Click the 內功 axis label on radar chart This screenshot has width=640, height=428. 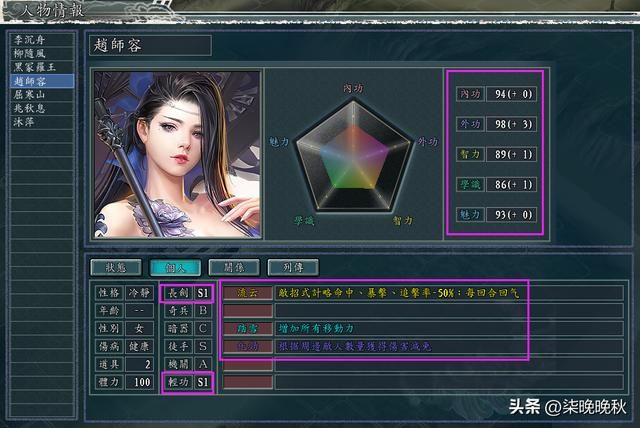click(353, 88)
